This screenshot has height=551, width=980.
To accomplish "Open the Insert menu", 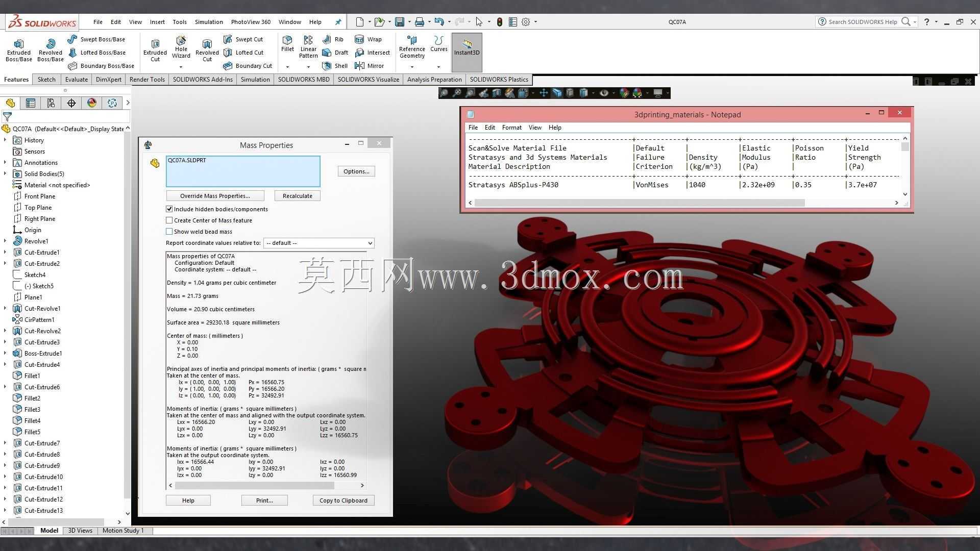I will point(157,22).
